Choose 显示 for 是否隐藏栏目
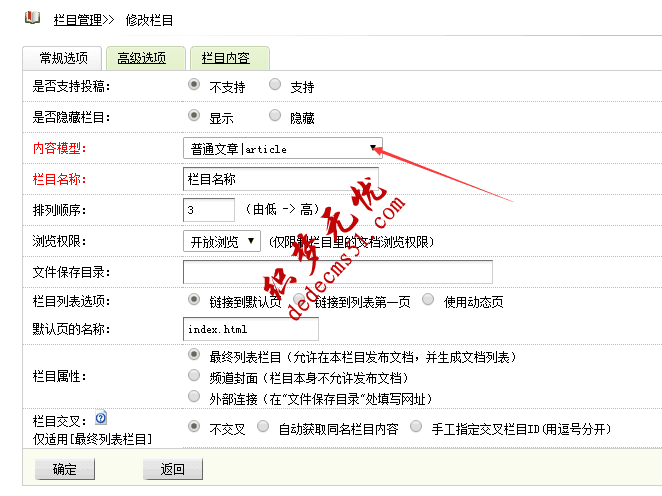 [194, 115]
